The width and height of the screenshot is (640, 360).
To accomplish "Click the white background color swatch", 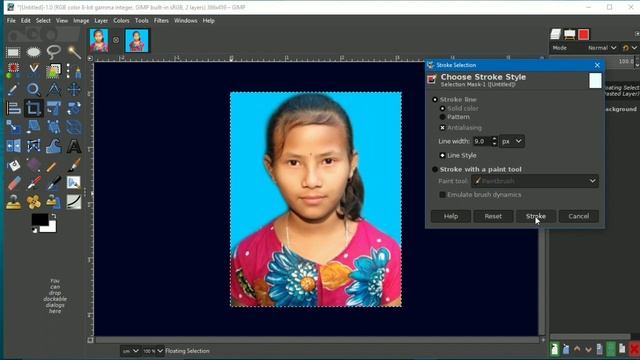I will pos(50,228).
